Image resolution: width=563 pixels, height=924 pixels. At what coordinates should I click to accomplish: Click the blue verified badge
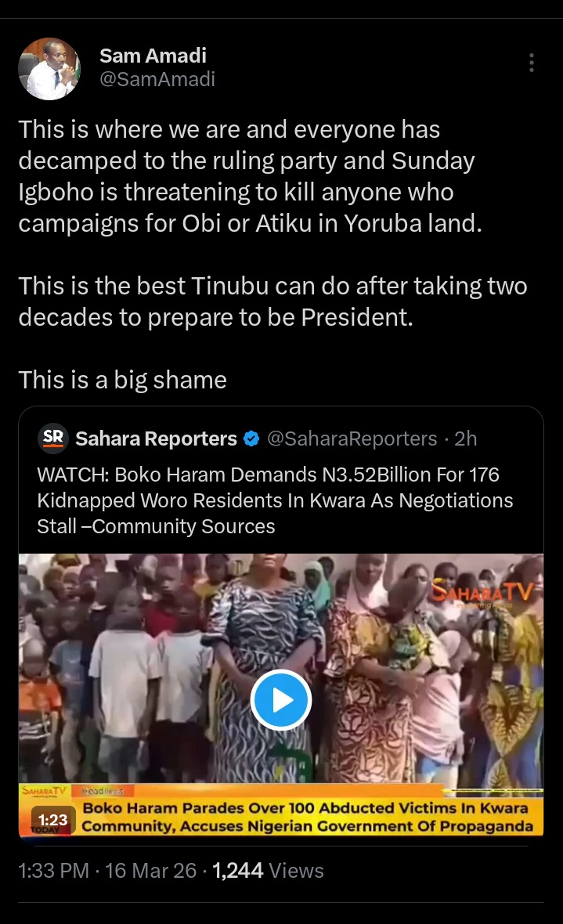251,439
